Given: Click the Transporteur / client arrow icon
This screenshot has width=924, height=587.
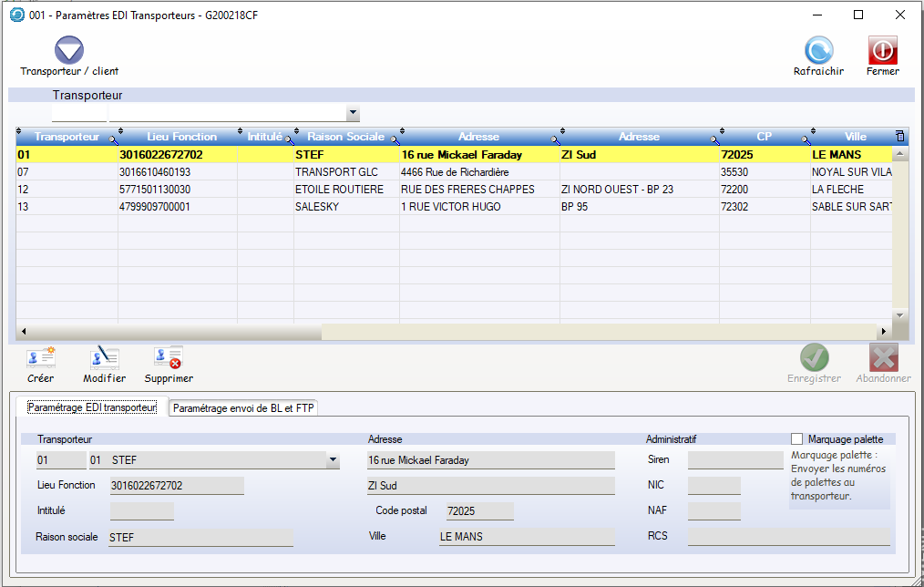Looking at the screenshot, I should [x=69, y=50].
